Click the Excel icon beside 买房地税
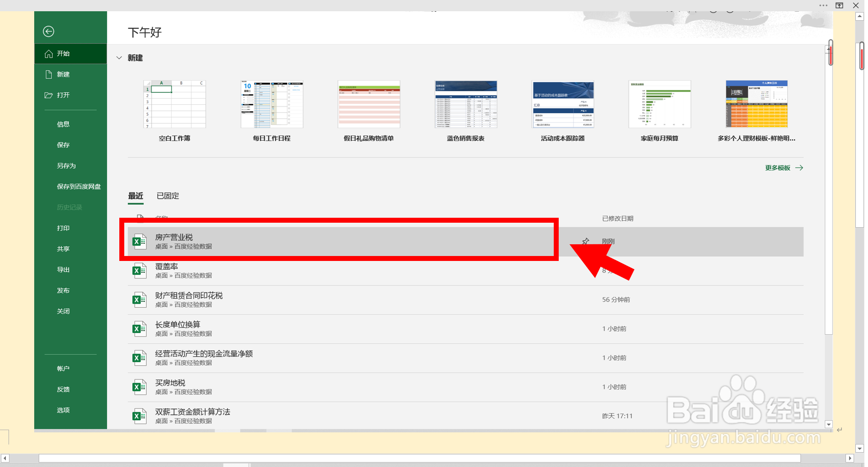Screen dimensions: 868x467 point(139,387)
